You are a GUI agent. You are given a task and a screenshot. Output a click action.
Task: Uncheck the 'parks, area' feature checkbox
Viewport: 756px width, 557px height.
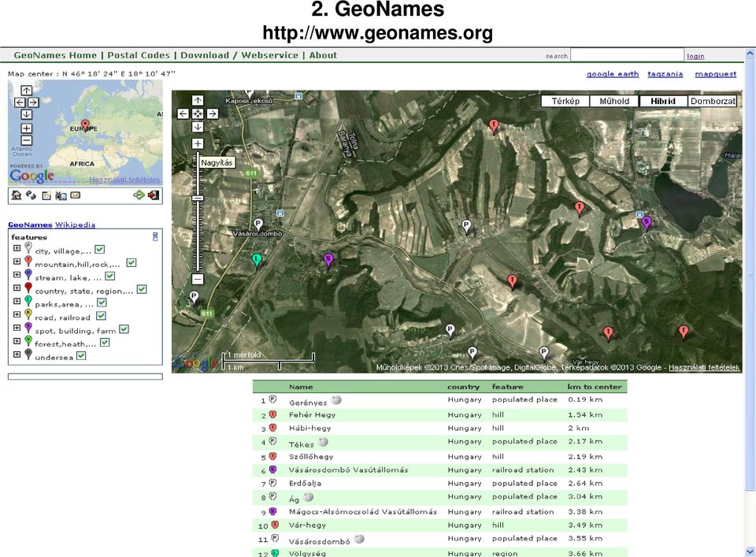pyautogui.click(x=102, y=303)
